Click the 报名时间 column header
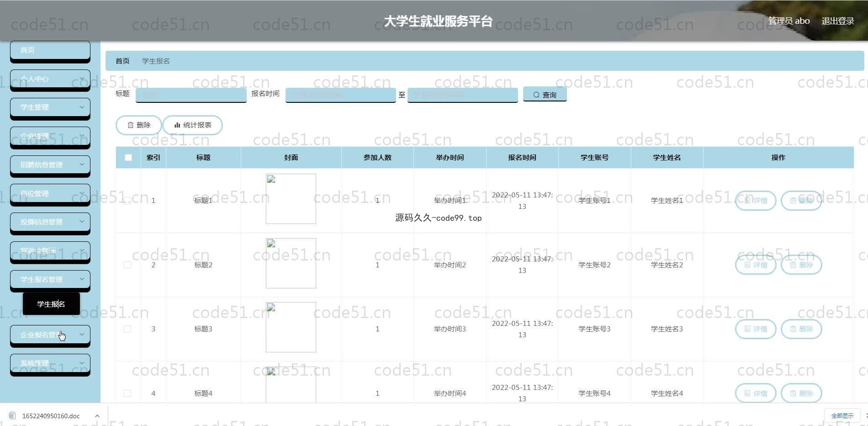Image resolution: width=868 pixels, height=426 pixels. click(x=522, y=157)
